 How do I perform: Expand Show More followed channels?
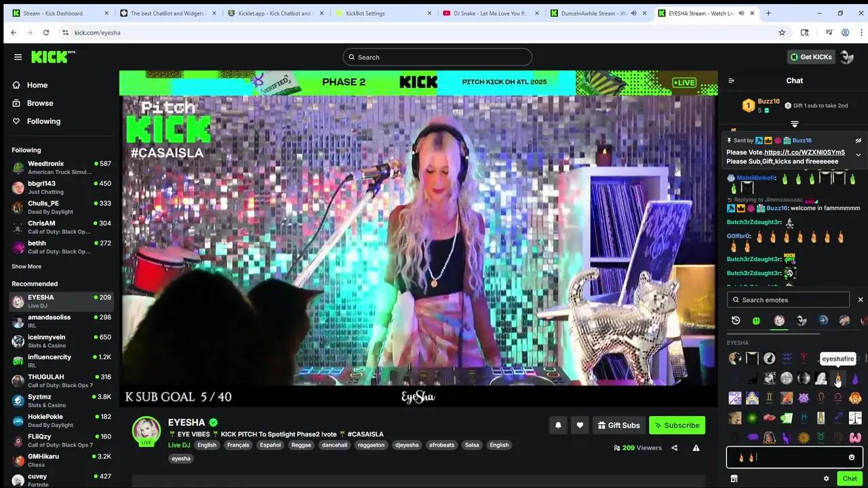[x=26, y=266]
